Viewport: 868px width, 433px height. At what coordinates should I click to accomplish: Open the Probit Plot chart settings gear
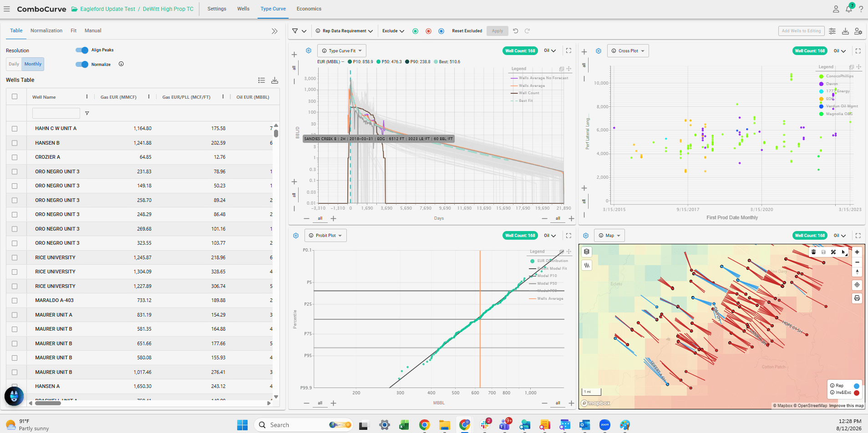click(x=296, y=236)
